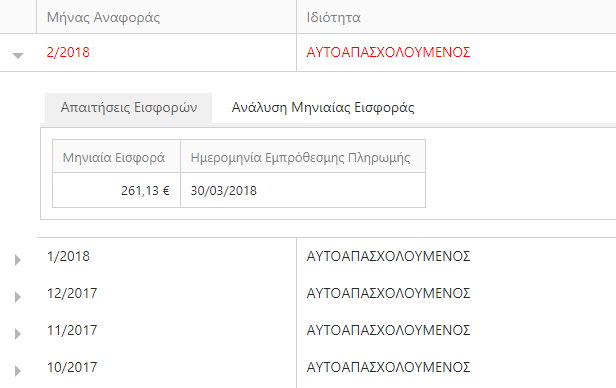Screen dimensions: 616x388
Task: Select the 261,13 € amount cell
Action: 116,190
